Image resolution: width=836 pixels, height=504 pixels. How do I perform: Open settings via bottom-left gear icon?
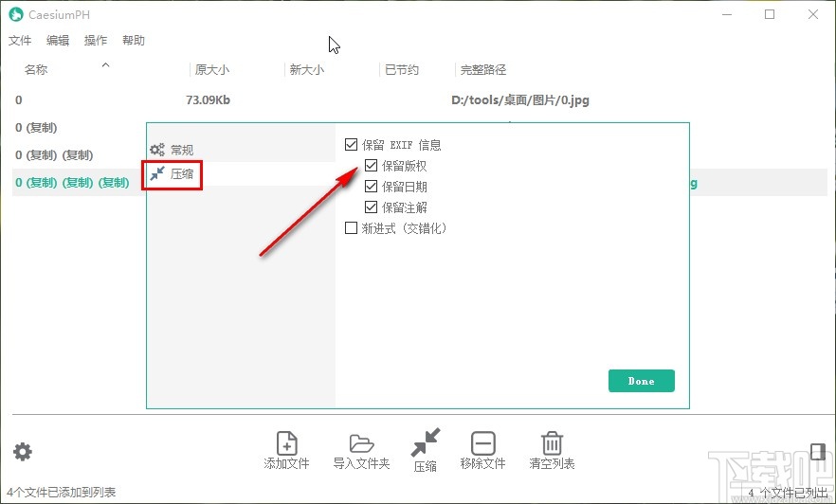tap(23, 452)
